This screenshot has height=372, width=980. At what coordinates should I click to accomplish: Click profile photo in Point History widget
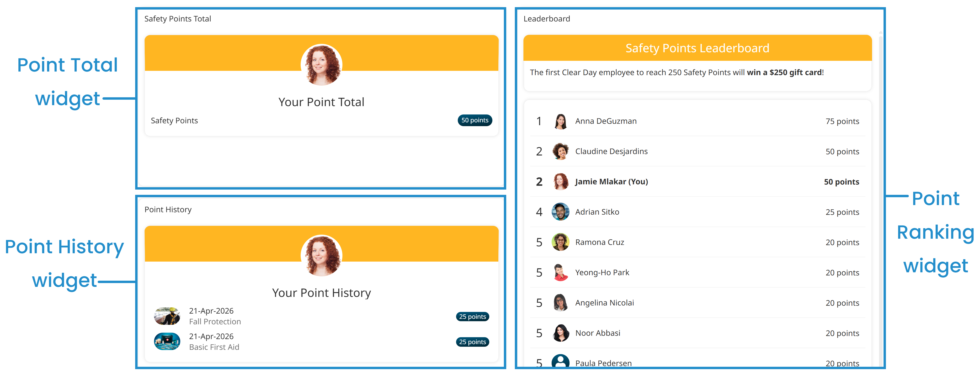coord(321,256)
